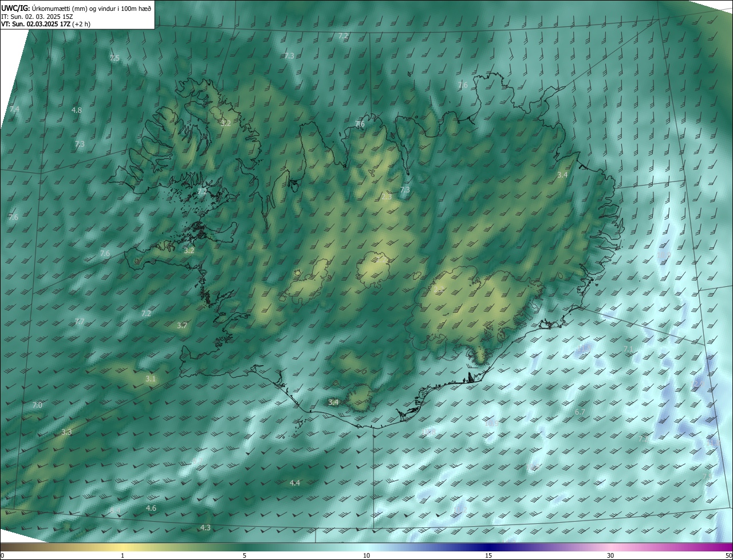Click the initial time 'IT: Sun. 02. 03. 2025 15Z'
Image resolution: width=733 pixels, height=560 pixels.
pyautogui.click(x=37, y=17)
